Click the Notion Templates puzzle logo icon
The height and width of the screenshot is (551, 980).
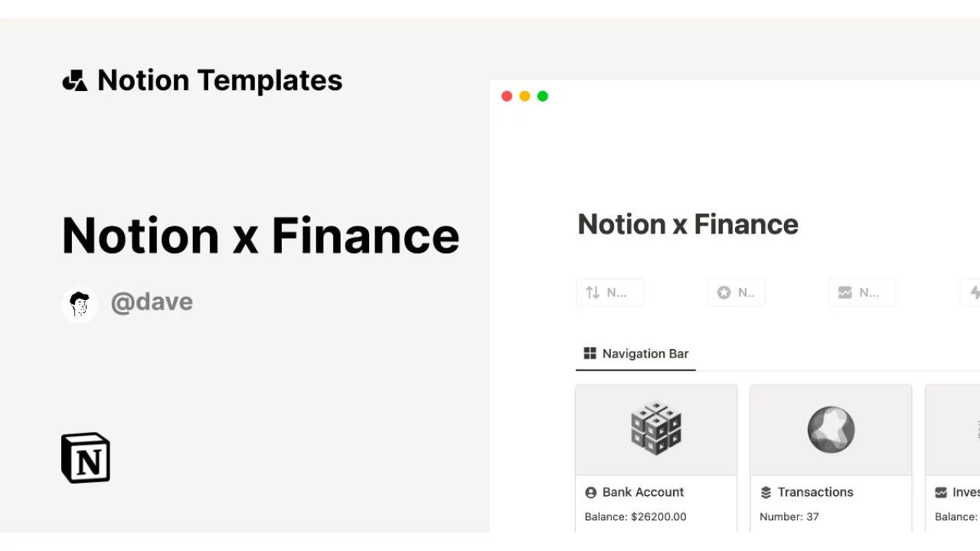tap(74, 79)
